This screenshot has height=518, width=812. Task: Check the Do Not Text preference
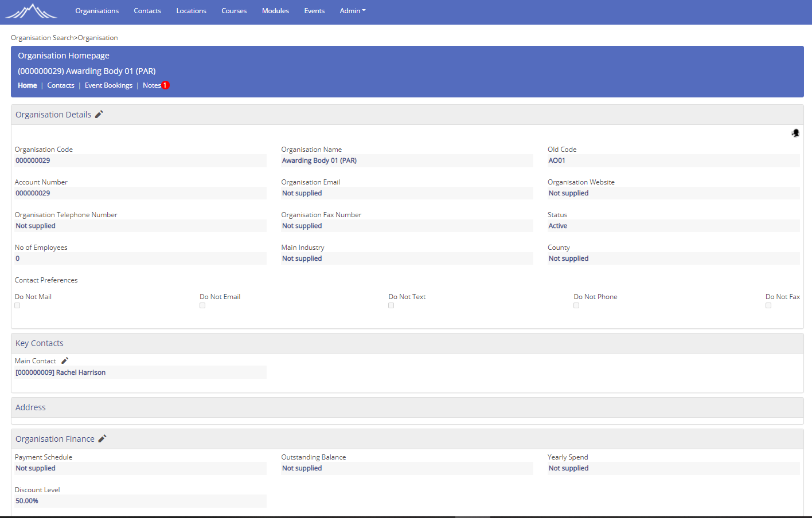pos(391,305)
